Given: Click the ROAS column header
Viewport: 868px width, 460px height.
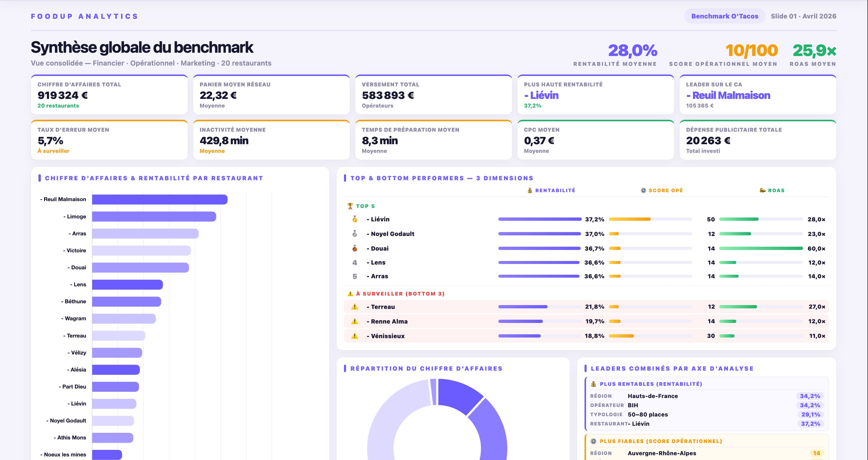Looking at the screenshot, I should coord(772,191).
